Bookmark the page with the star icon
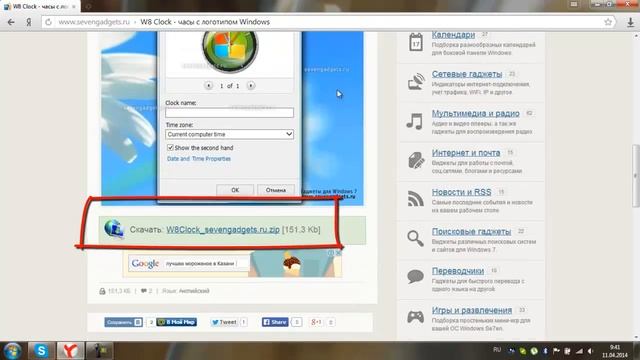 [608, 22]
